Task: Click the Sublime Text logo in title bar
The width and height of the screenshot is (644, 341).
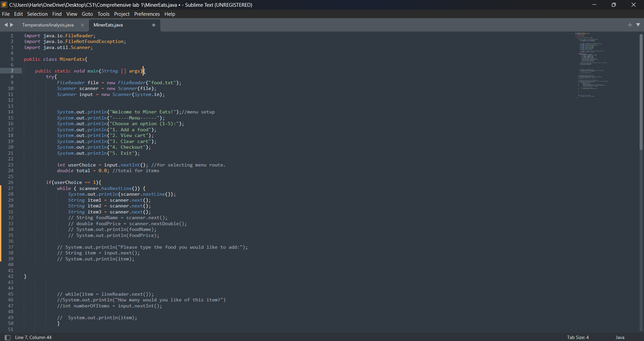Action: (x=4, y=5)
